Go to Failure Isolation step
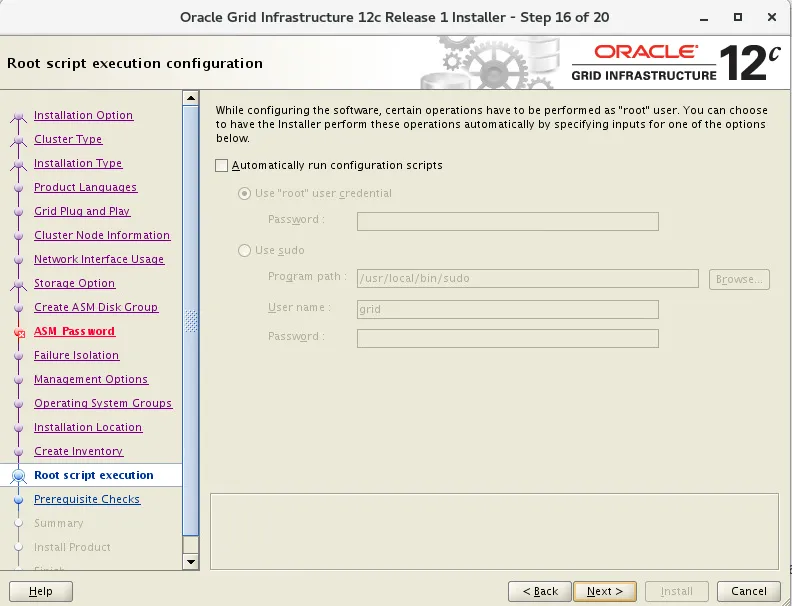The width and height of the screenshot is (792, 606). point(76,355)
